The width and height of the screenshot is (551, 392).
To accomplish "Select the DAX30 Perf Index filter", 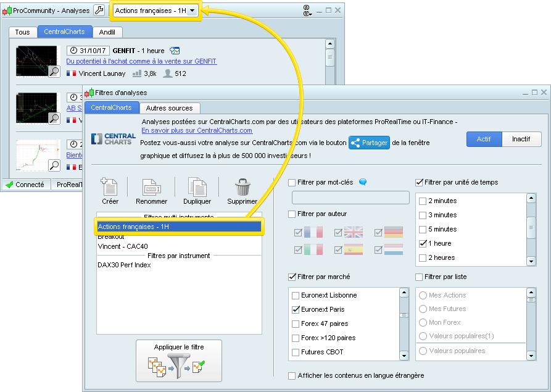I will click(124, 265).
